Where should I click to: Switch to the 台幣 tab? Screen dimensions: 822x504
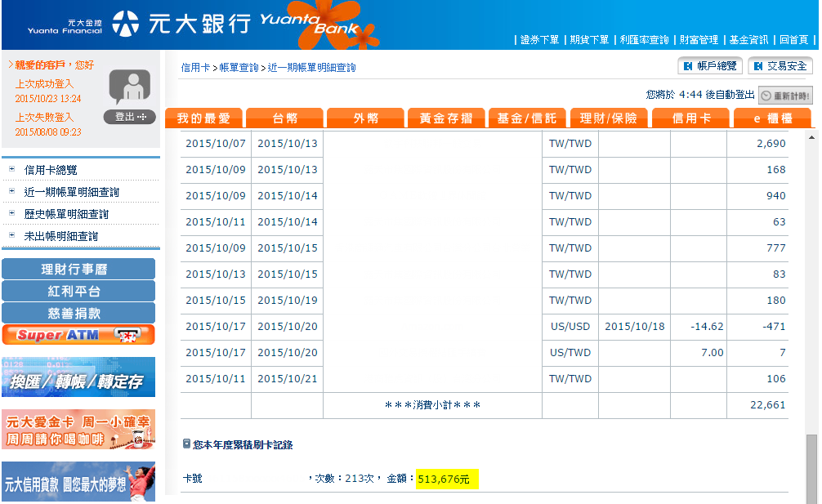(284, 118)
